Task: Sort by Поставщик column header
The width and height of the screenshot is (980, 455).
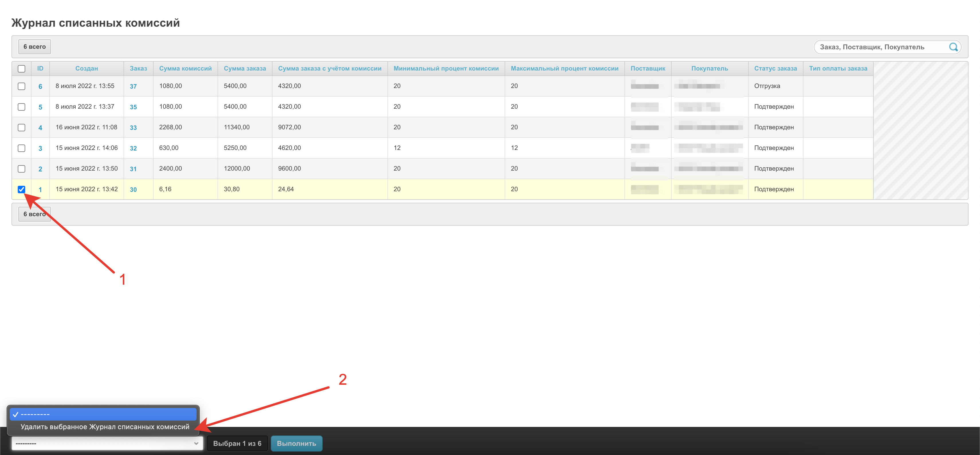Action: tap(648, 69)
